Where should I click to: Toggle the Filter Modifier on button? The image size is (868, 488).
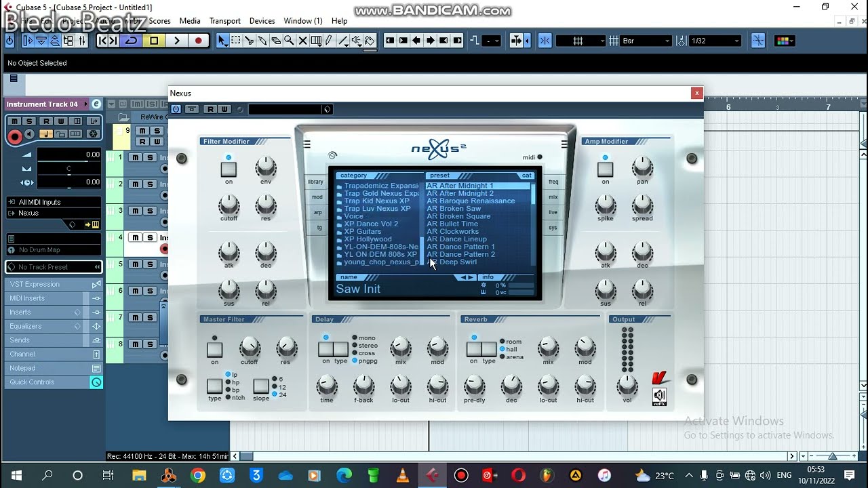click(x=229, y=169)
